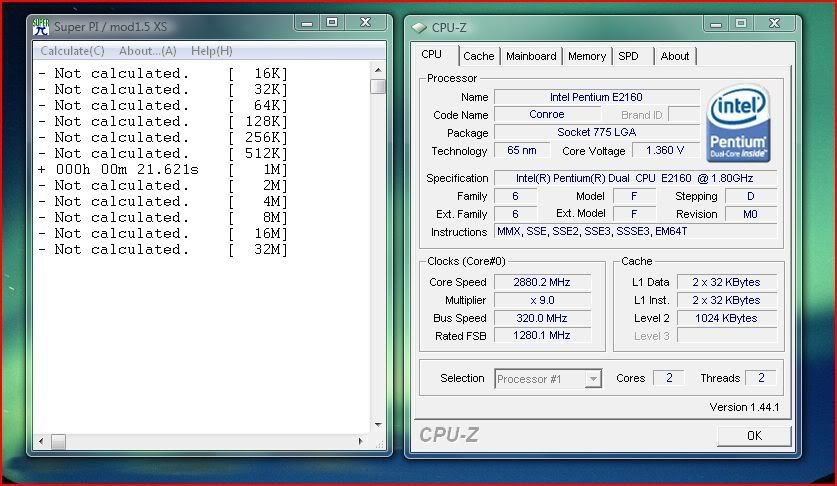Image resolution: width=837 pixels, height=486 pixels.
Task: Click the Bus Speed value '320.0 MHz'
Action: pos(542,318)
